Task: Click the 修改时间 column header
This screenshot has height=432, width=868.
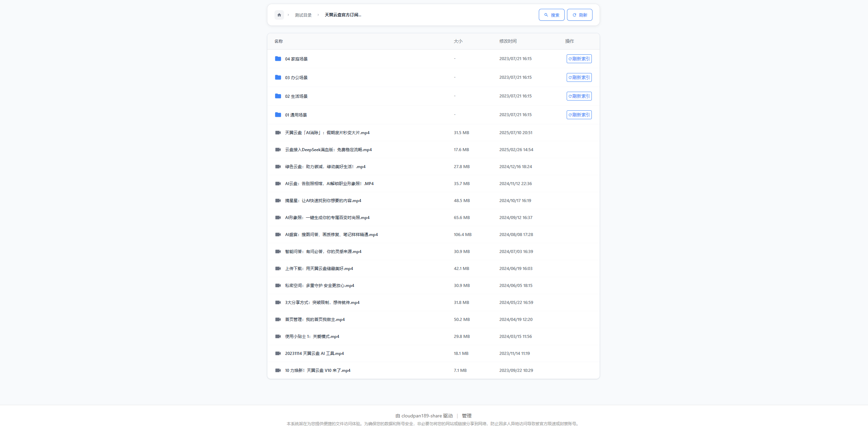Action: click(508, 41)
